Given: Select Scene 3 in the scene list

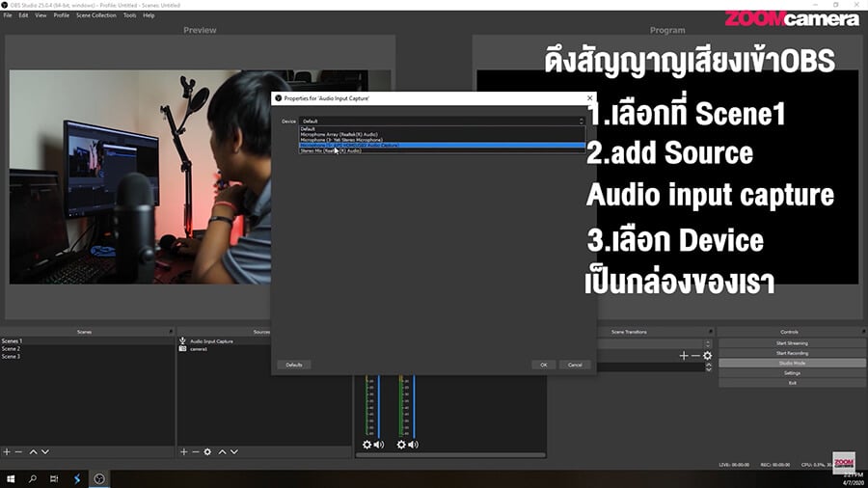Looking at the screenshot, I should (x=87, y=356).
